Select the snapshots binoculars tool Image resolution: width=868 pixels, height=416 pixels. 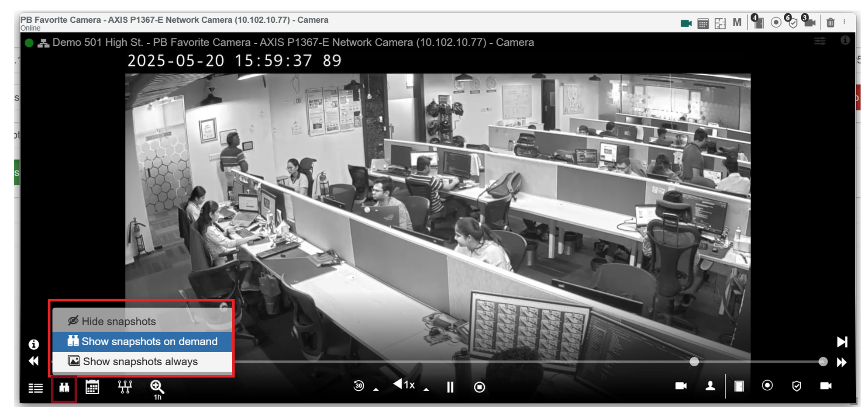(x=64, y=388)
